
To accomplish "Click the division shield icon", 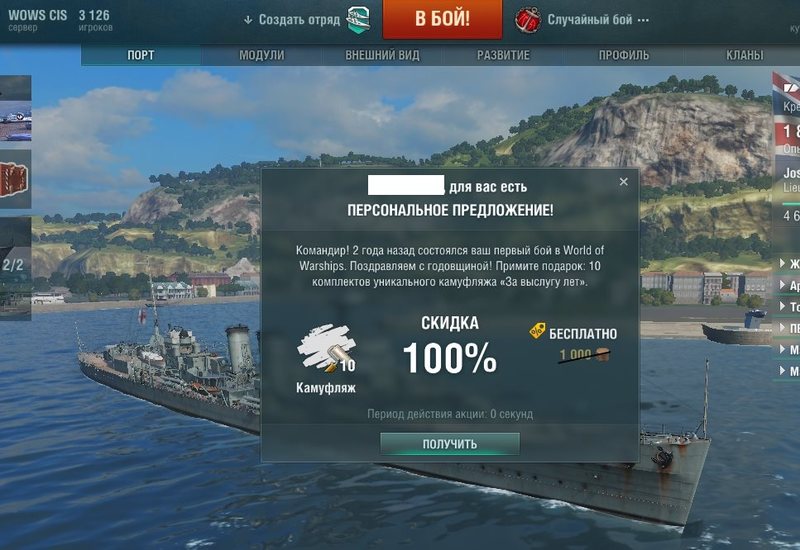I will click(x=359, y=20).
